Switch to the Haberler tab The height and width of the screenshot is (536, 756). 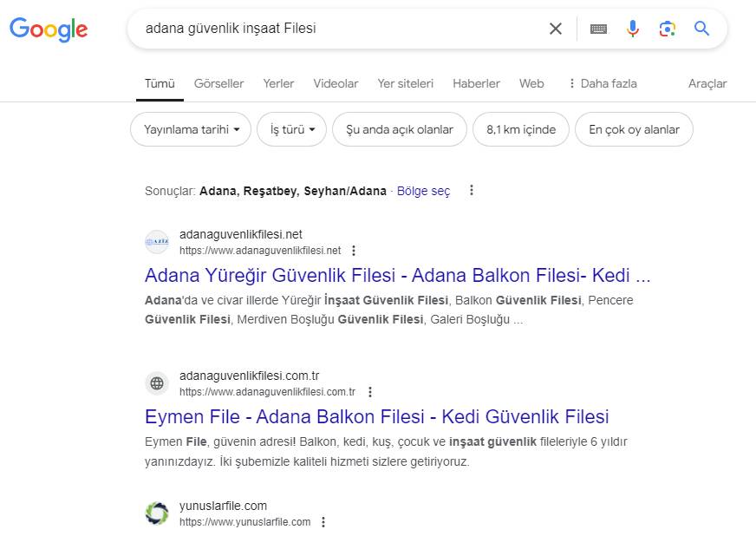[476, 83]
